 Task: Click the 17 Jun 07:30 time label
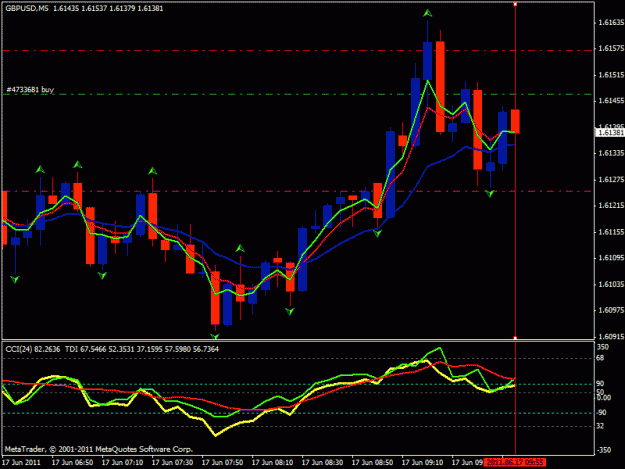pyautogui.click(x=173, y=463)
